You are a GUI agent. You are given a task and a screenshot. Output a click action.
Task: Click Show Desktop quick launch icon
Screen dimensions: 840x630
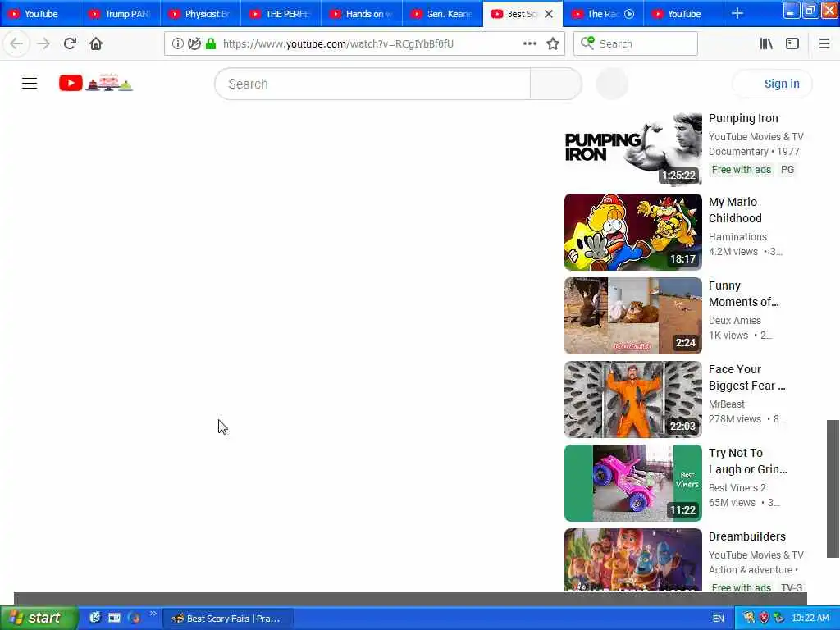coord(115,618)
